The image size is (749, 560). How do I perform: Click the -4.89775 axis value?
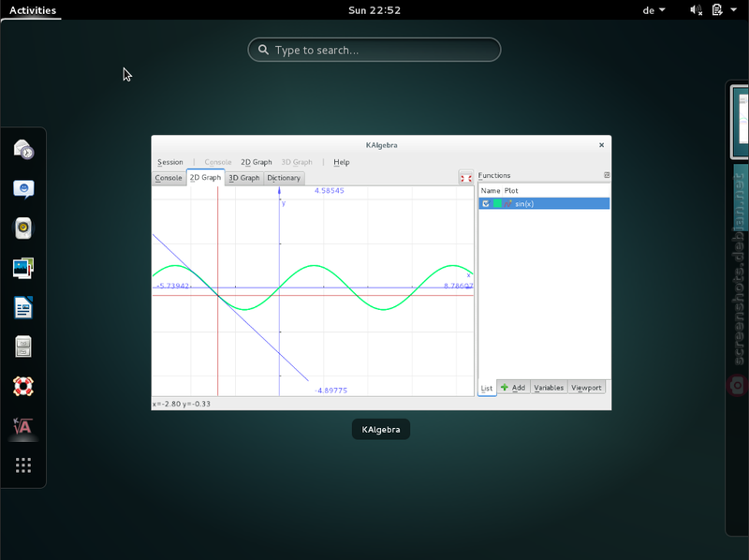tap(330, 391)
